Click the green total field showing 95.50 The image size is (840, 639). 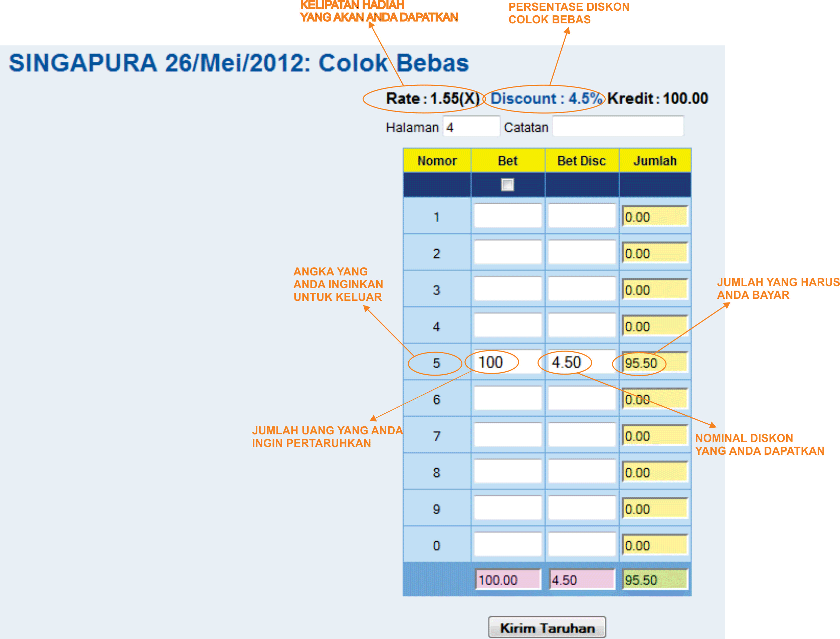(x=655, y=579)
